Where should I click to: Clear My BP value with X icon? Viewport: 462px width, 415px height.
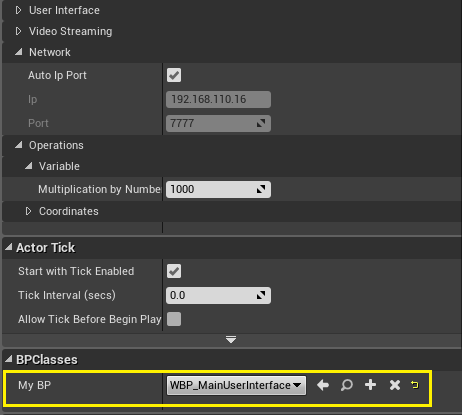click(395, 385)
